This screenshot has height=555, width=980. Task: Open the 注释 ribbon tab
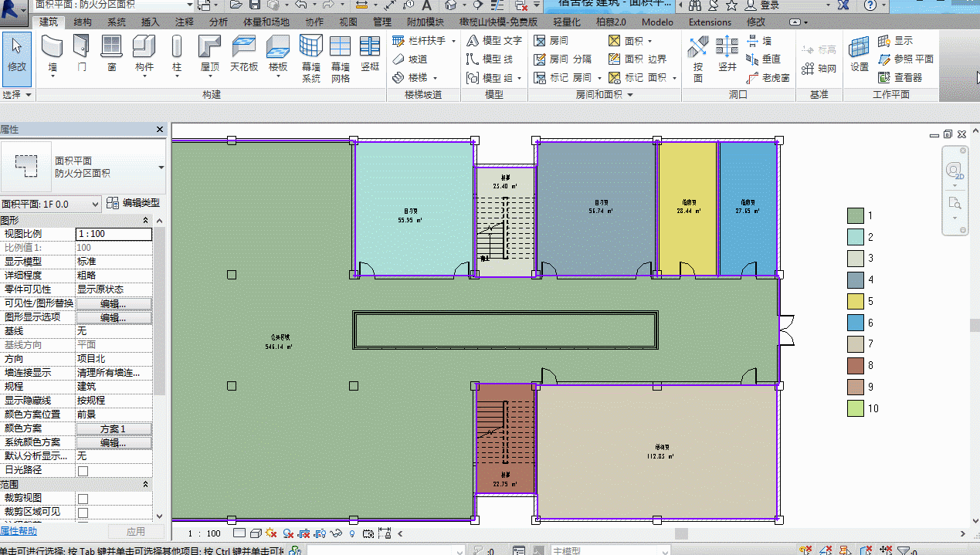[x=185, y=22]
